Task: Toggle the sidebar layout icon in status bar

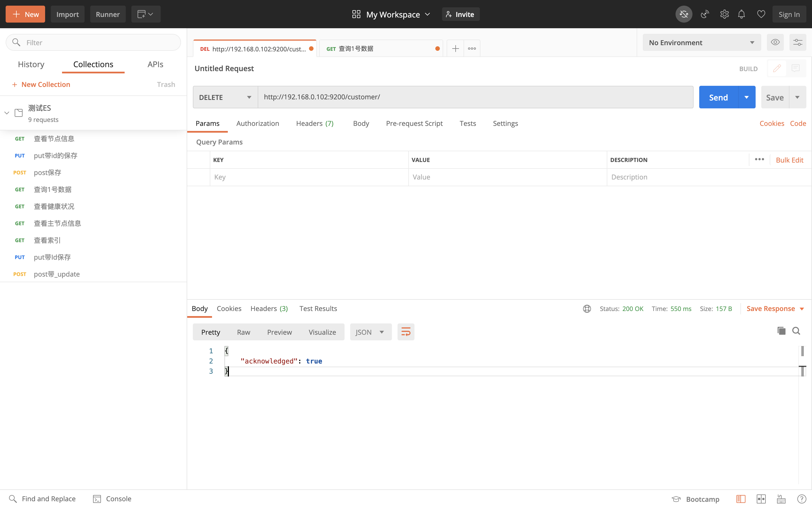Action: click(x=741, y=499)
